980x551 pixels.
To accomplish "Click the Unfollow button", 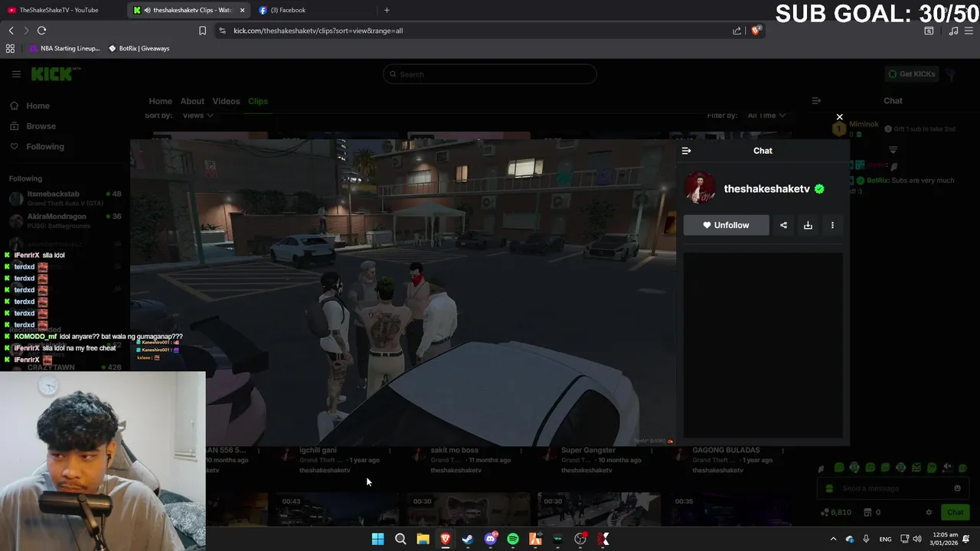I will point(726,225).
